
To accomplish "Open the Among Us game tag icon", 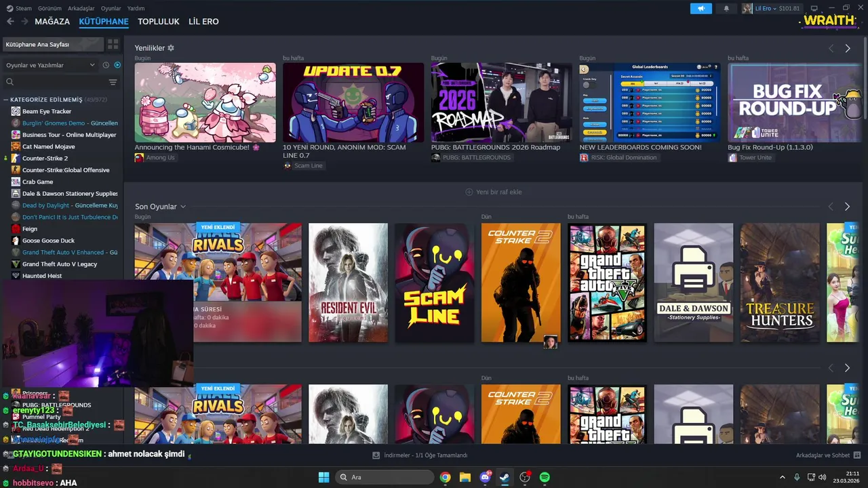I will (x=139, y=158).
